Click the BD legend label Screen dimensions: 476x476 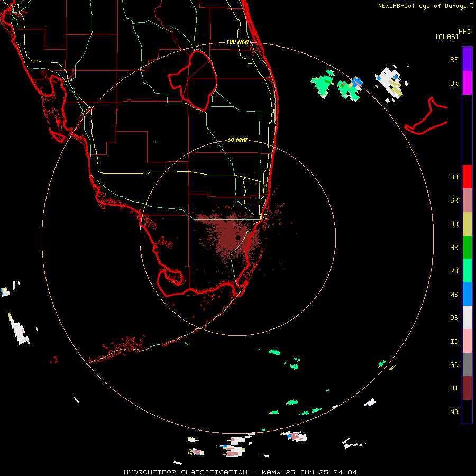(x=454, y=224)
